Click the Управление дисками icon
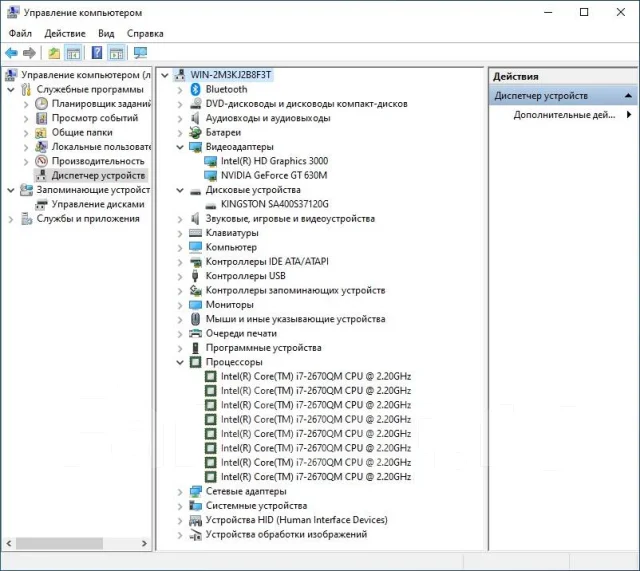Viewport: 640px width, 571px height. [41, 204]
